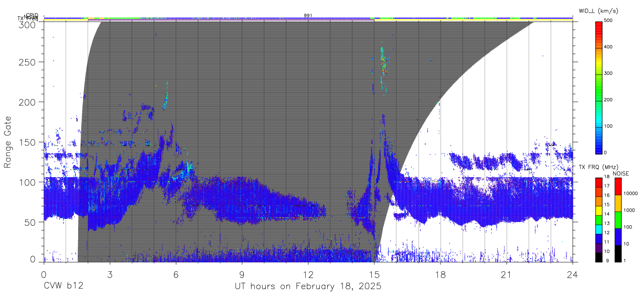Click the multicolored noise strip above the plot

[x=308, y=18]
